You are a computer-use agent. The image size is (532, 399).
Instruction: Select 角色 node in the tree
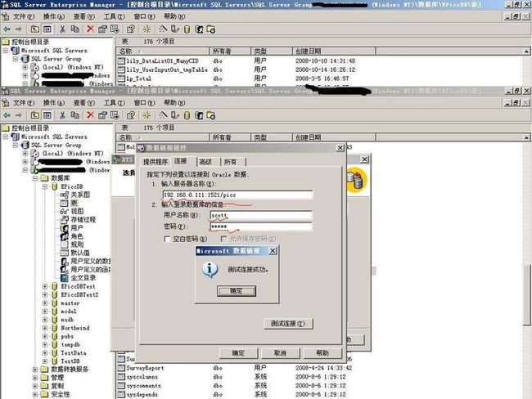pos(77,236)
